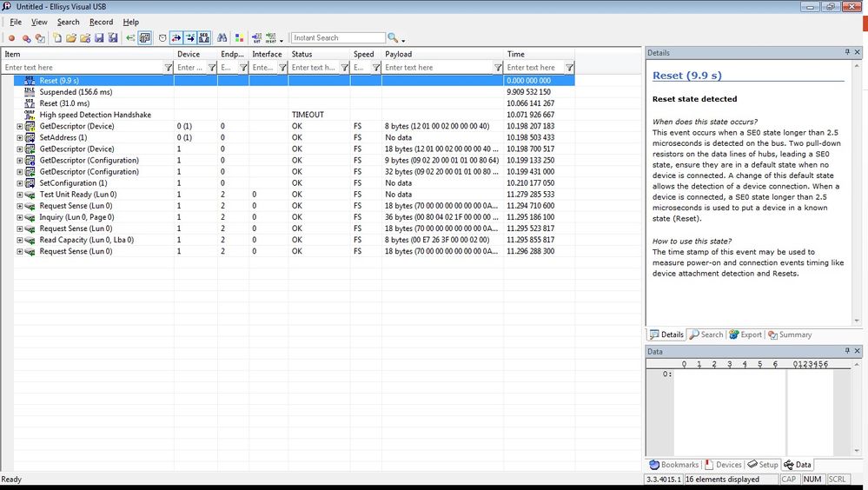Viewport: 868px width, 490px height.
Task: Switch to the Bookmarks tab
Action: [673, 465]
